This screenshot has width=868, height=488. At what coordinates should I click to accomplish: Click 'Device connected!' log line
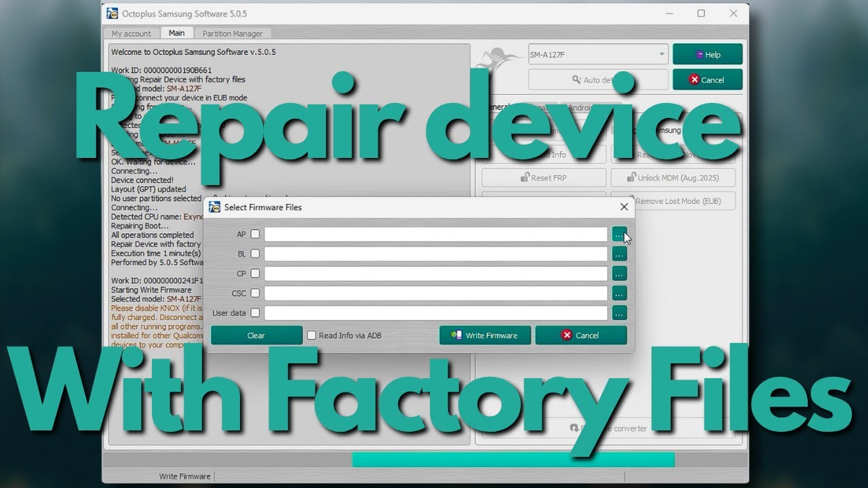coord(142,180)
